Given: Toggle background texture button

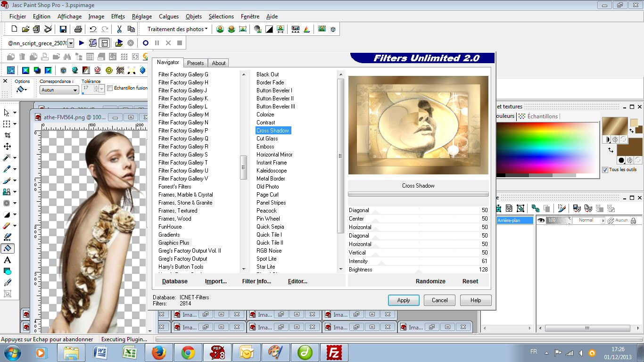Looking at the screenshot, I should [630, 160].
